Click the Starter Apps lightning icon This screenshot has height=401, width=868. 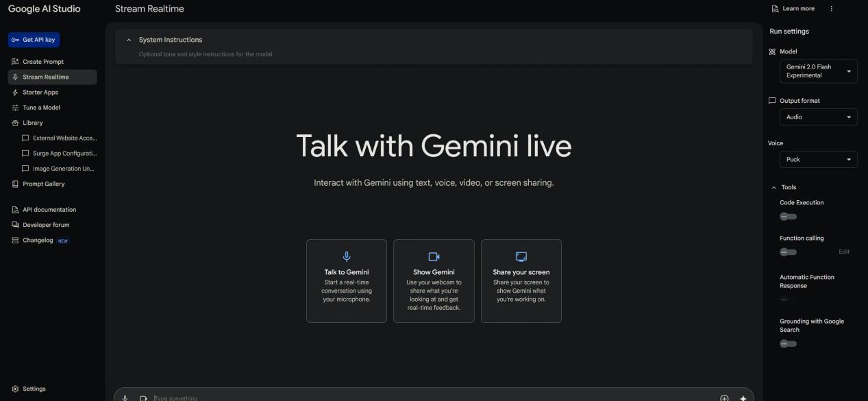[15, 93]
